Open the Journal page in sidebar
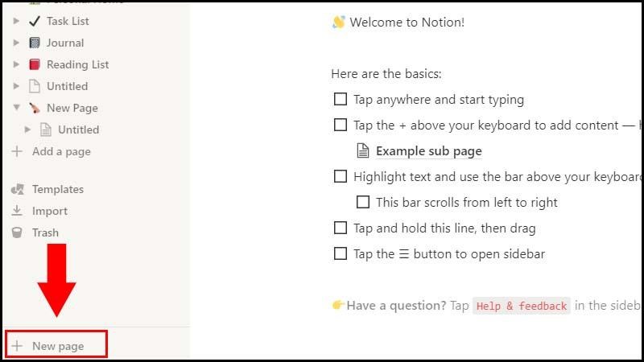 click(x=64, y=43)
